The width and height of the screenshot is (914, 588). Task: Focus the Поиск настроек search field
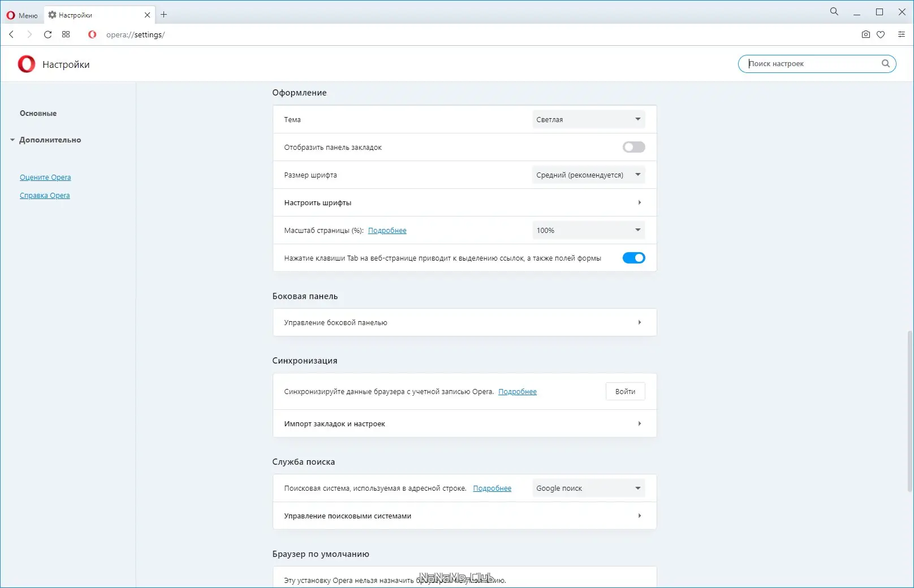point(812,64)
